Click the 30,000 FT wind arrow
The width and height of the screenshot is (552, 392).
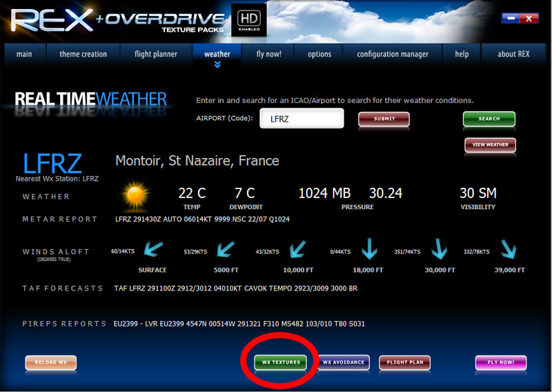click(x=439, y=249)
